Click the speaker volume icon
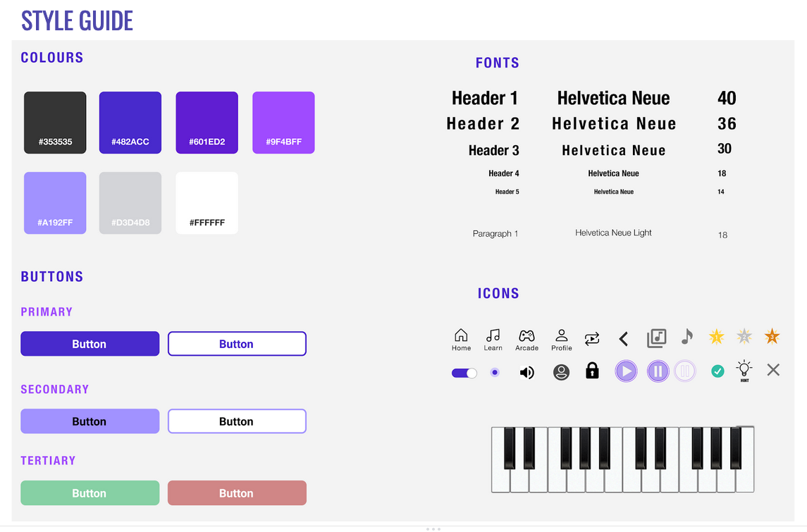 tap(526, 373)
